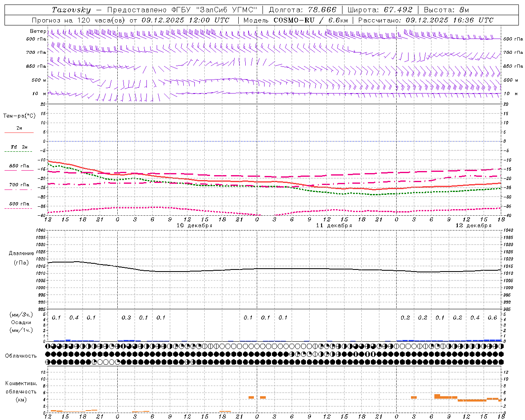Viewport: 525px width, 420px height.
Task: Click the "(мм/1ч.)" precipitation unit label
Action: 21,330
